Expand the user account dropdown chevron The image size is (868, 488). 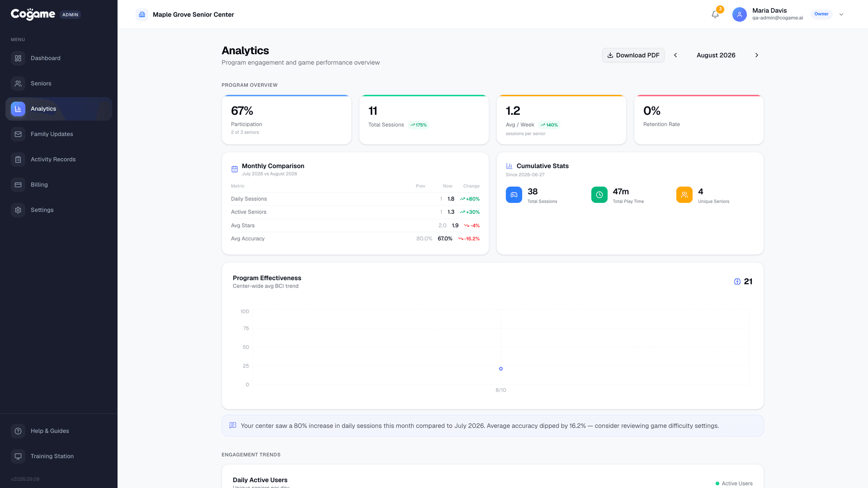[x=841, y=14]
